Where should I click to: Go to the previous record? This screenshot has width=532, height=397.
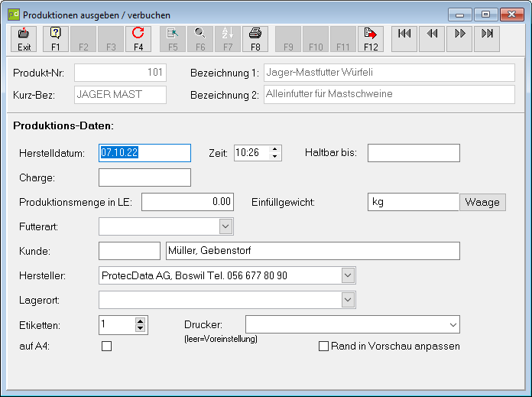pos(432,39)
